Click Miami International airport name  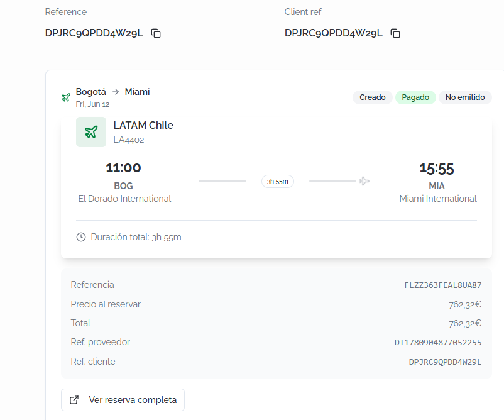438,199
